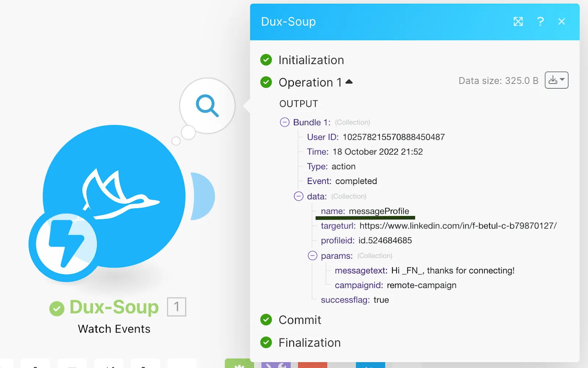This screenshot has width=588, height=368.
Task: Close the Dux-Soup output panel
Action: tap(562, 22)
